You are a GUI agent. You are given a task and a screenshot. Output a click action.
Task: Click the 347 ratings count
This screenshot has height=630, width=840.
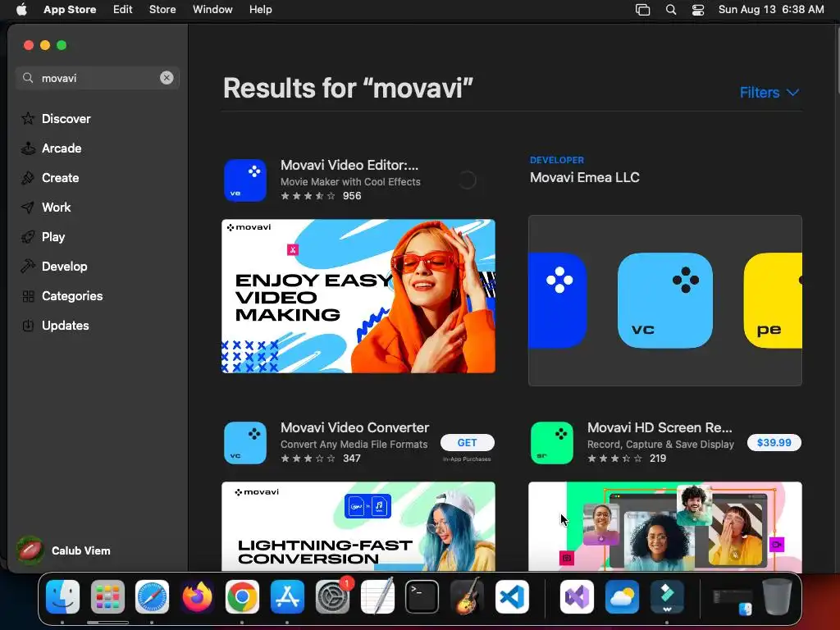pyautogui.click(x=352, y=459)
